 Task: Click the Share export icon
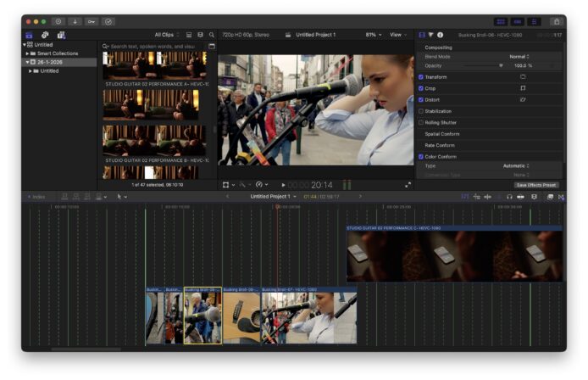[x=557, y=21]
